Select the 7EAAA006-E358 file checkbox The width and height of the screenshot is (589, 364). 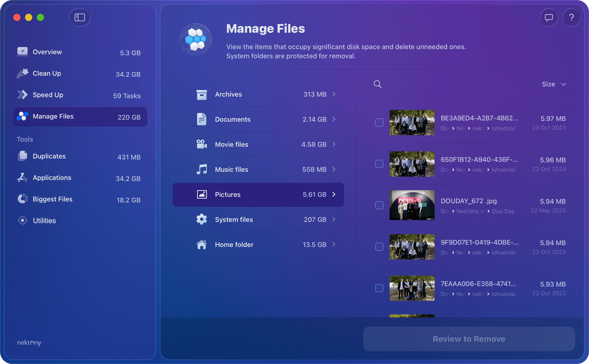tap(379, 288)
